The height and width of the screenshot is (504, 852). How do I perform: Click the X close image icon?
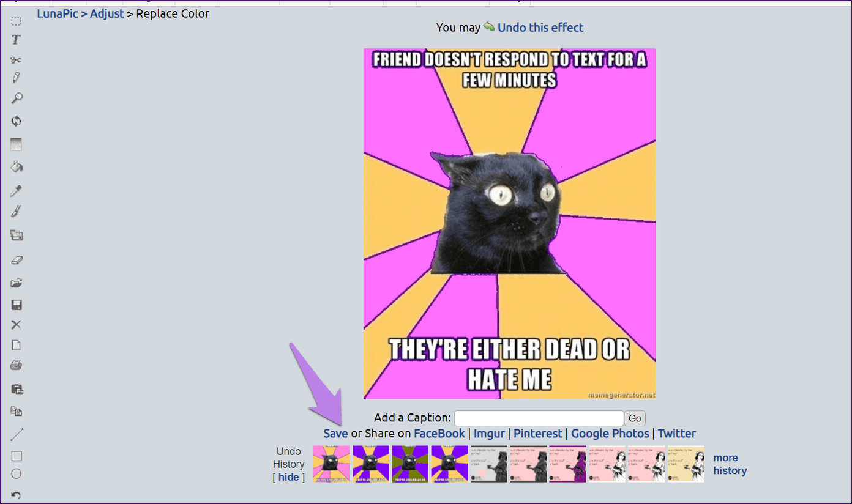[17, 325]
